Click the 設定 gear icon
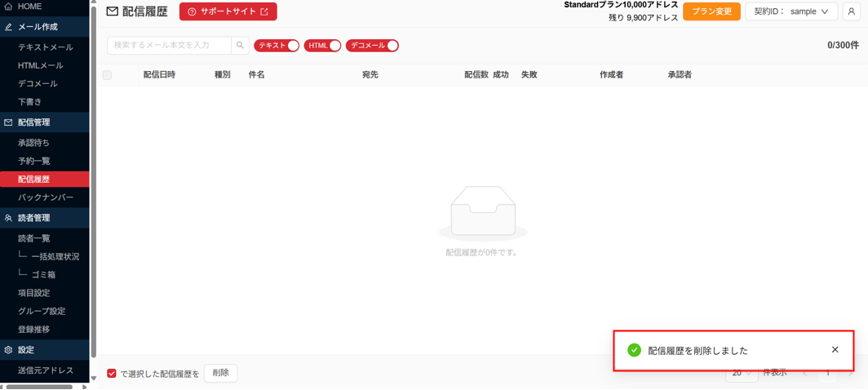 (8, 350)
